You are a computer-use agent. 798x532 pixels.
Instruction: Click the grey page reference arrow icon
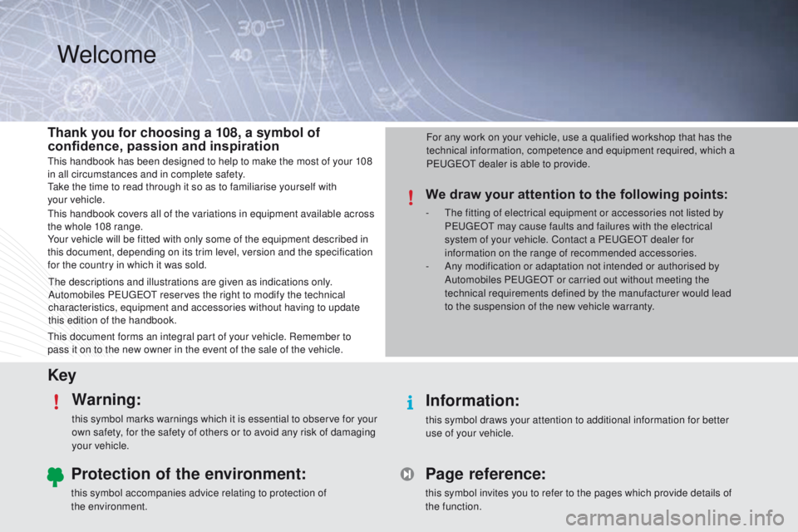(407, 475)
